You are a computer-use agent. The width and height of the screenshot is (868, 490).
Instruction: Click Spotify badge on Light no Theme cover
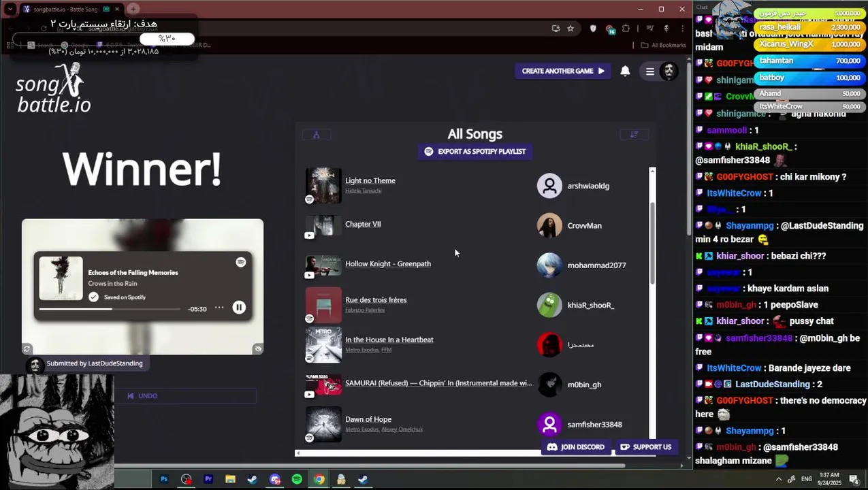click(309, 199)
